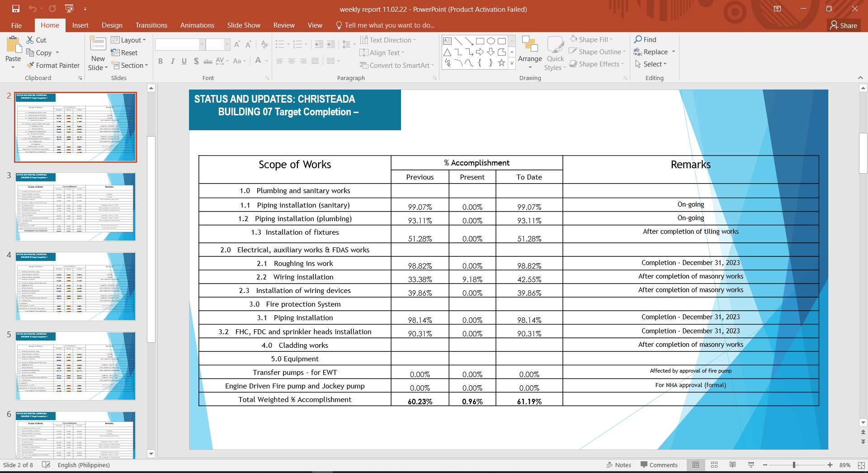Click Convert to SmartArt button
The width and height of the screenshot is (868, 473).
[x=397, y=65]
